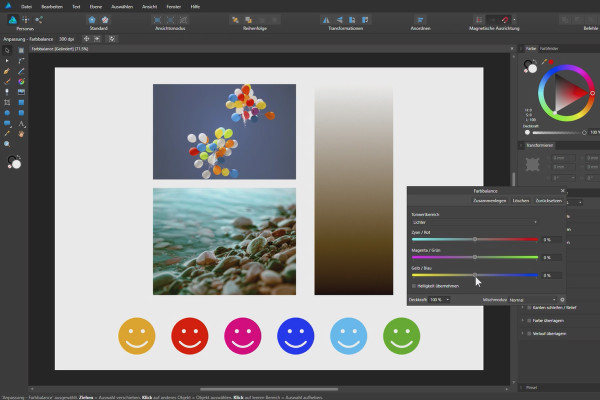
Task: Select the Node tool
Action: tap(7, 60)
